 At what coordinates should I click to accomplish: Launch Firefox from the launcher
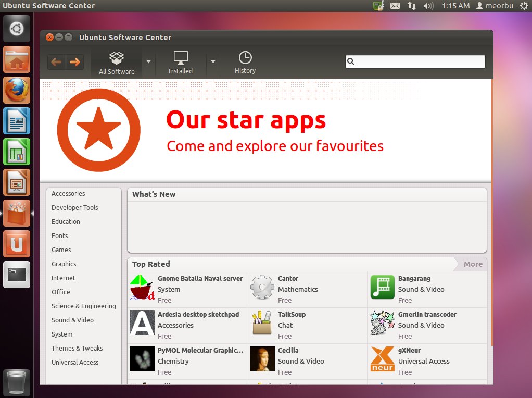(17, 90)
